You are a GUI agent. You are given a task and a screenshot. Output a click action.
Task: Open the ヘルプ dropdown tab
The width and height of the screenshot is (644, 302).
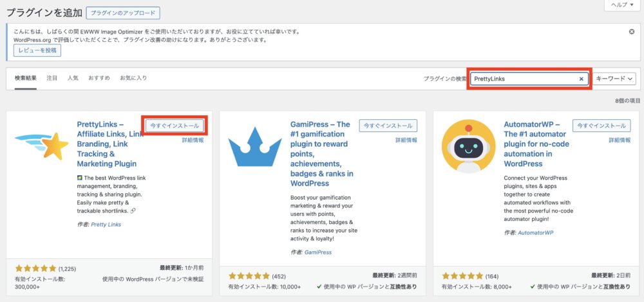point(622,5)
